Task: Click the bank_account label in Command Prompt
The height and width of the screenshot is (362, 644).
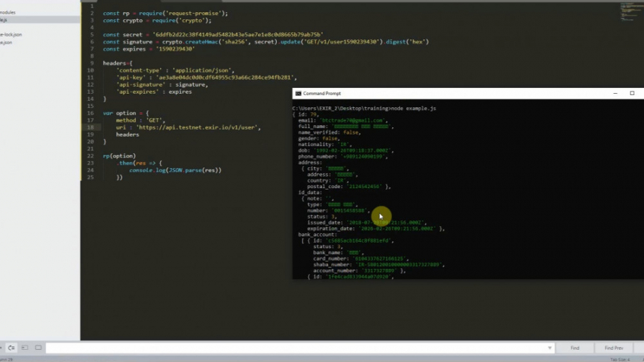Action: pos(318,235)
